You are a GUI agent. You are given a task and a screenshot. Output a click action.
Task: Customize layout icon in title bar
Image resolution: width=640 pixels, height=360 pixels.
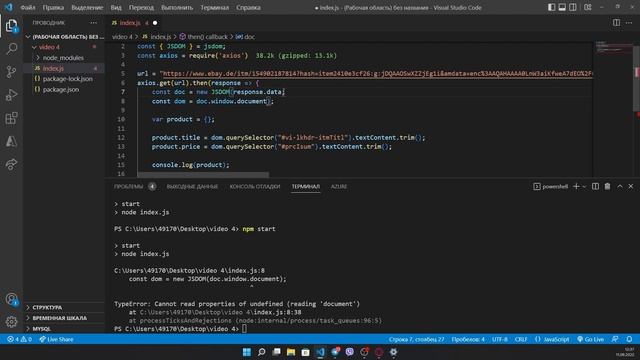pyautogui.click(x=588, y=7)
